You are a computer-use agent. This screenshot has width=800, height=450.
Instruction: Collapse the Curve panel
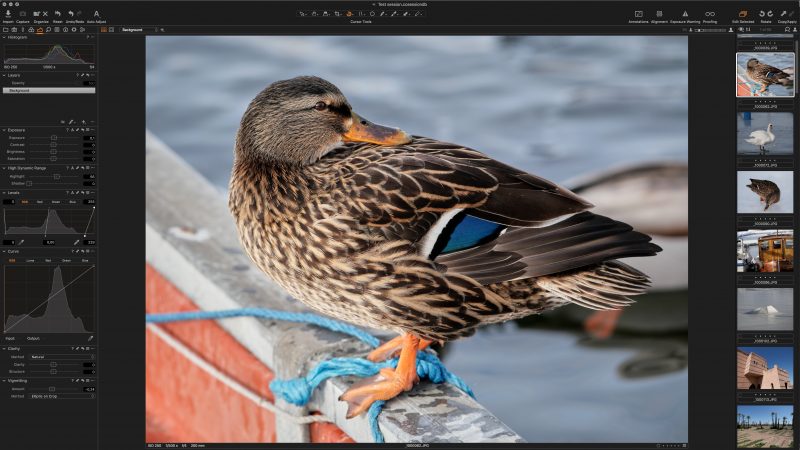[x=4, y=252]
